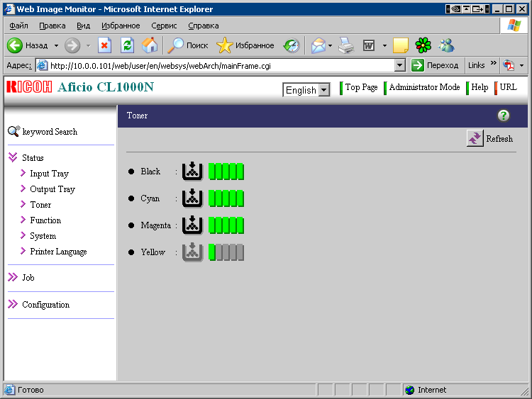Click the green ICQ flower icon
Viewport: 532px width, 399px height.
[x=423, y=45]
